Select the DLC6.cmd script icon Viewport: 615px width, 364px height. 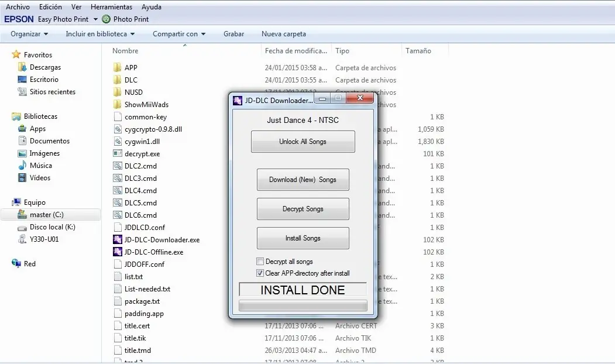pyautogui.click(x=117, y=215)
